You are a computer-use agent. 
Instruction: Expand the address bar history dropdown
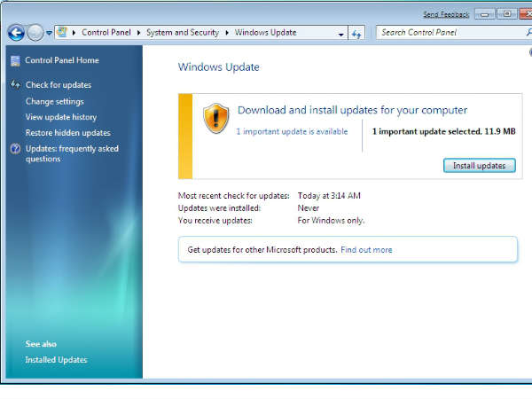coord(341,34)
